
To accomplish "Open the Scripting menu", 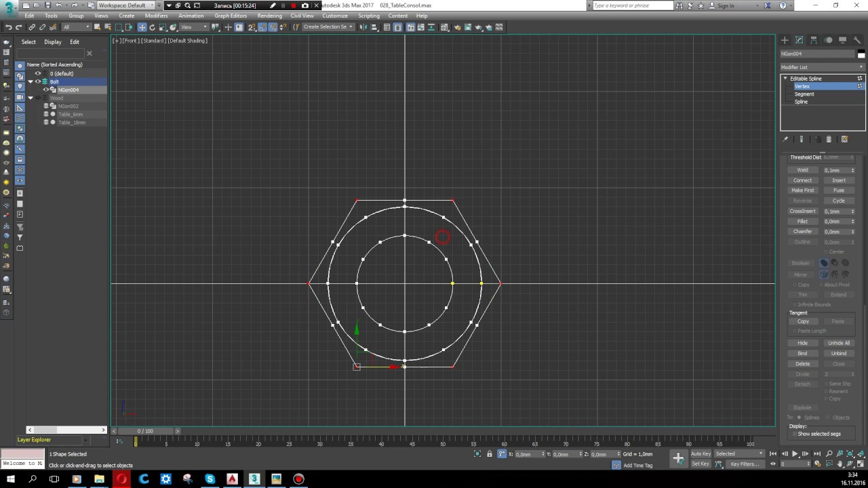I will click(369, 16).
